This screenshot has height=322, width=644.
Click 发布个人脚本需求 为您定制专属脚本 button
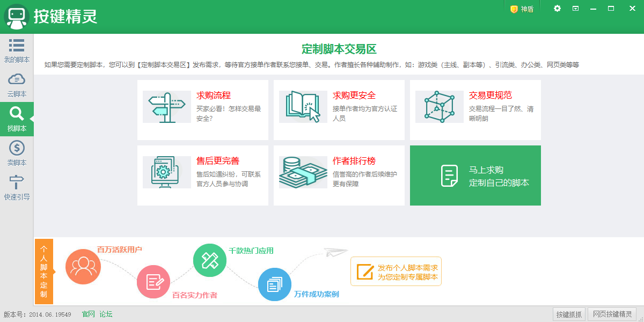[x=396, y=272]
